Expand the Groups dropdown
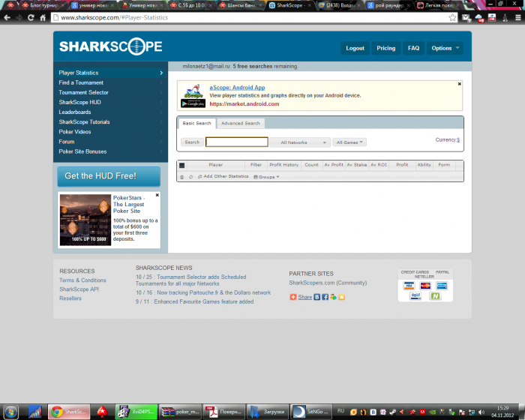This screenshot has height=420, width=525. coord(266,177)
